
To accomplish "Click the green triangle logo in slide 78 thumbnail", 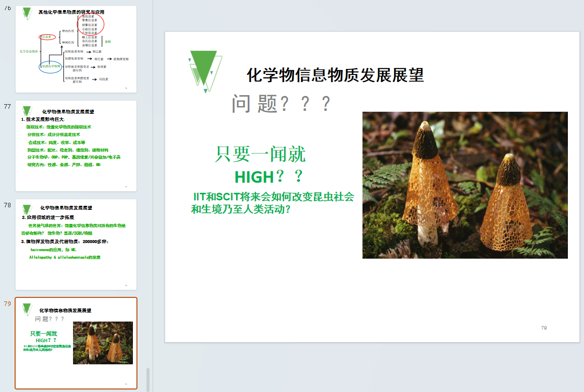I will pos(27,209).
